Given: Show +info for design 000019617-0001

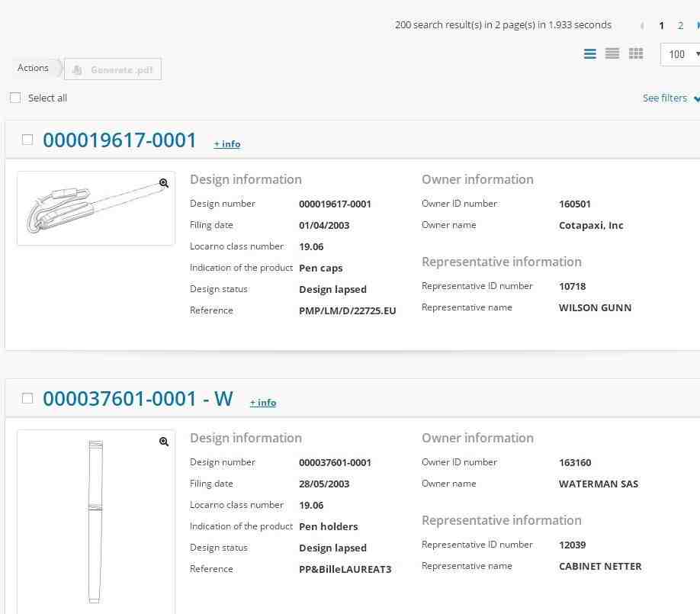Looking at the screenshot, I should pos(227,144).
